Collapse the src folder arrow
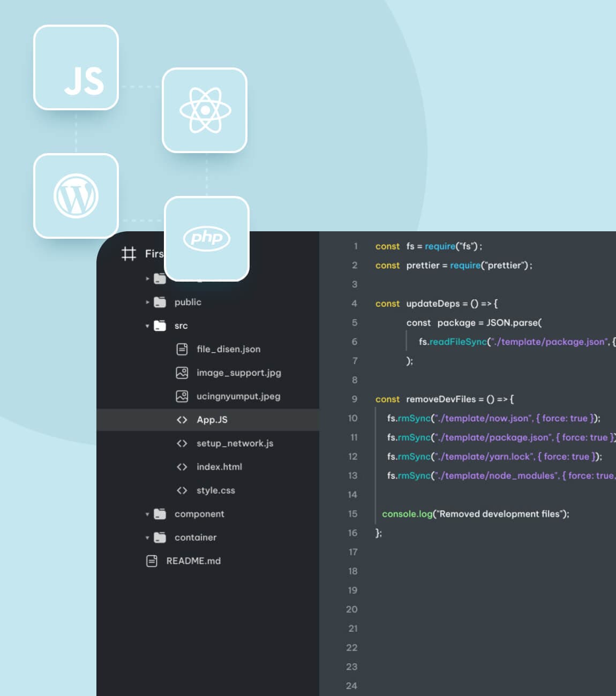The image size is (616, 696). point(147,326)
